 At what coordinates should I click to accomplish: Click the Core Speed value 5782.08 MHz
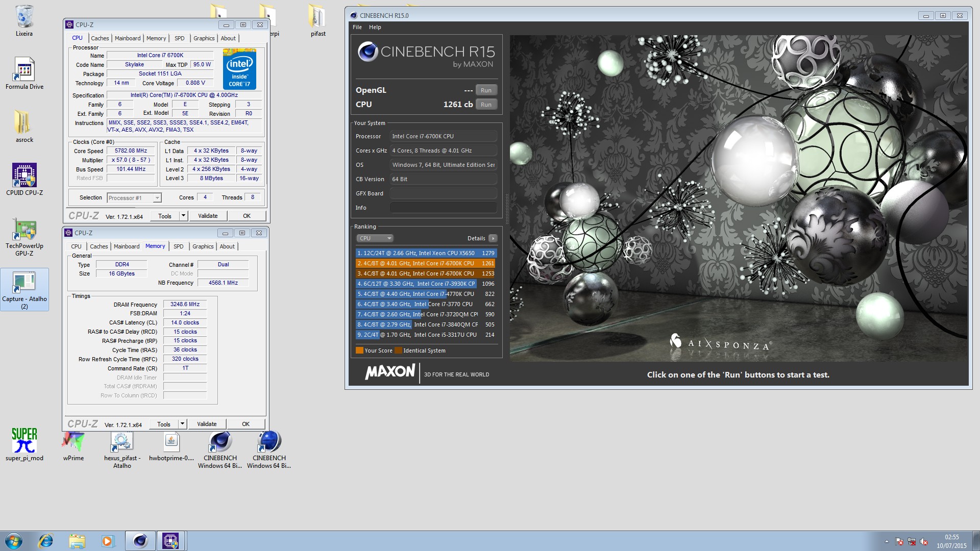click(x=131, y=151)
